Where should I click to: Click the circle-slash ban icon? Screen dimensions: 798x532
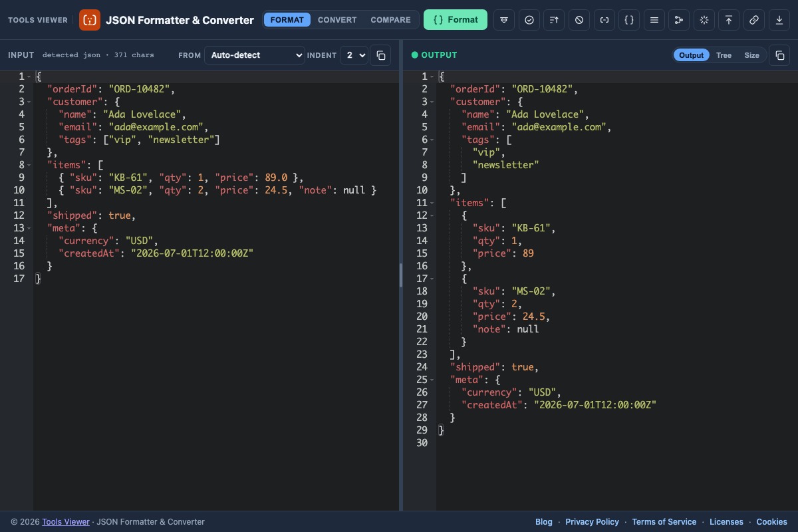579,20
